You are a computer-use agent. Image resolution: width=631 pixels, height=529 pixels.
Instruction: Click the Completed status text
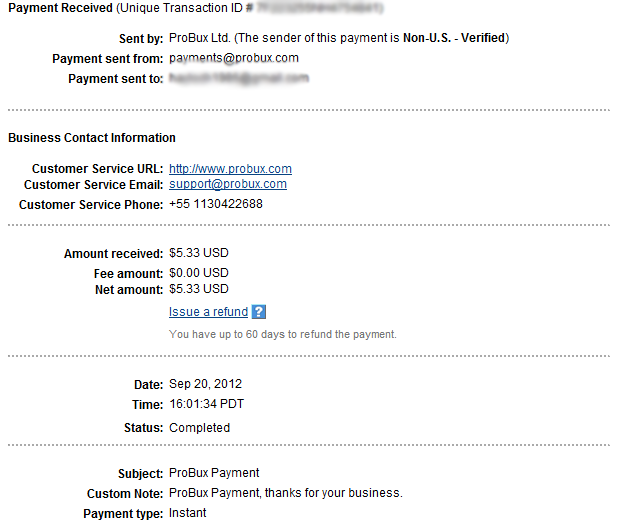point(200,428)
